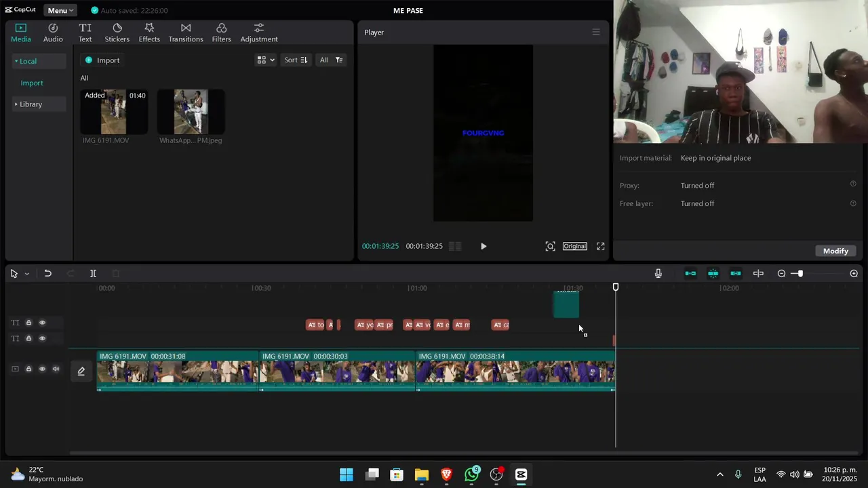This screenshot has height=488, width=868.
Task: Select the IMG_6191.MOV media thumbnail
Action: [x=113, y=113]
